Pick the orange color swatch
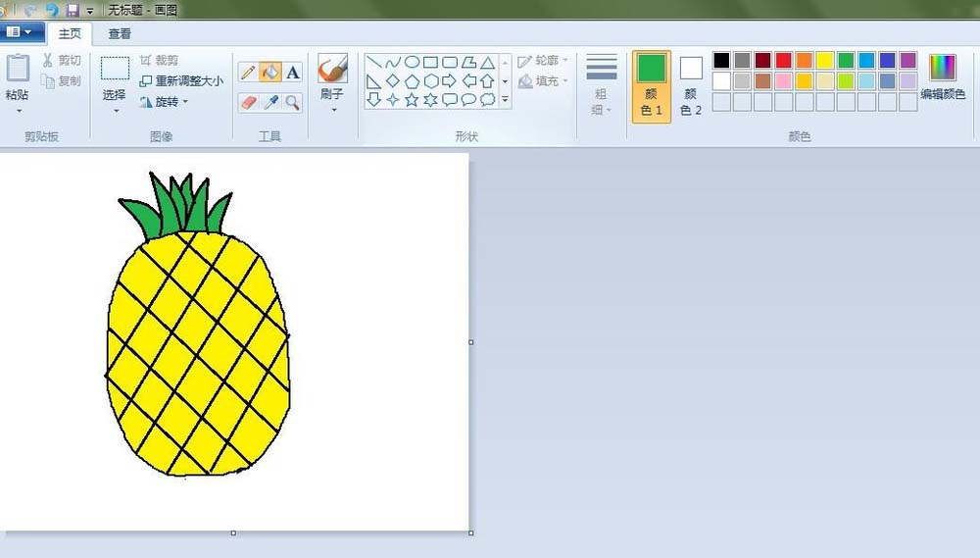 pyautogui.click(x=805, y=60)
